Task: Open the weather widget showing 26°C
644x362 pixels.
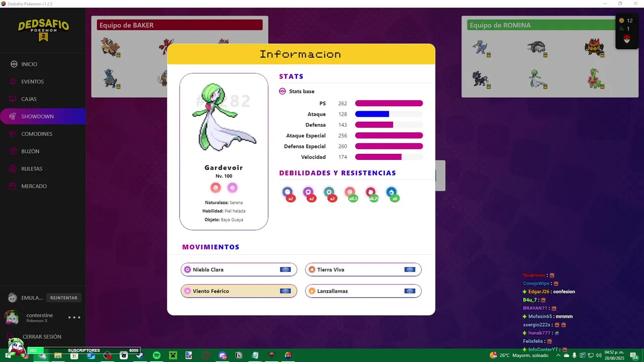Action: click(519, 355)
